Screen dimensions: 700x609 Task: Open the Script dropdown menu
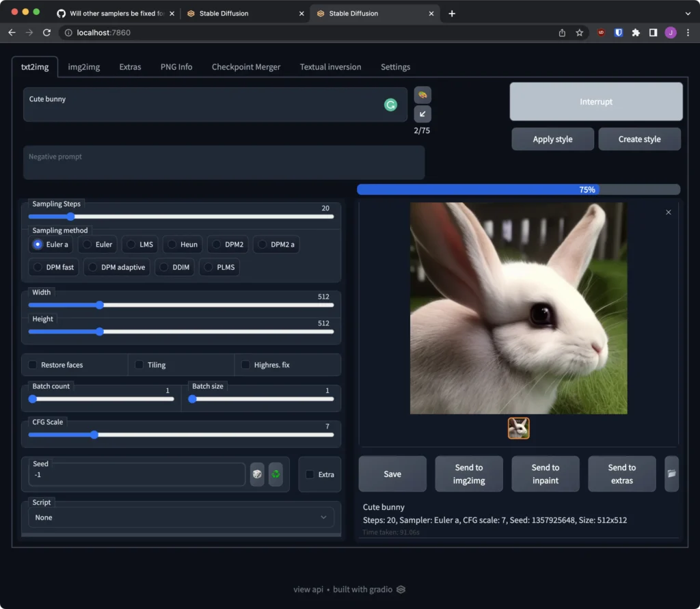pos(181,517)
